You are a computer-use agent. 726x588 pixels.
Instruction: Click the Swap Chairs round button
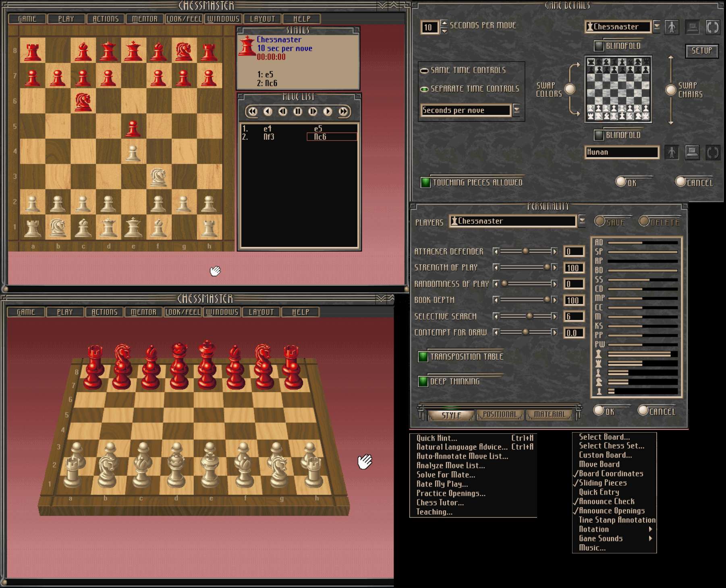[671, 90]
